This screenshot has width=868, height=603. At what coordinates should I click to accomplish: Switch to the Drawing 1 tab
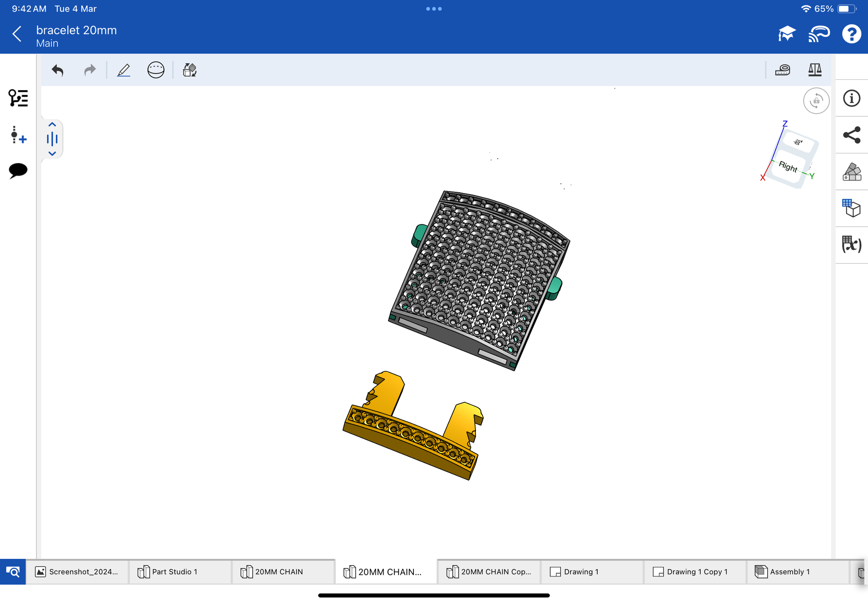point(581,572)
